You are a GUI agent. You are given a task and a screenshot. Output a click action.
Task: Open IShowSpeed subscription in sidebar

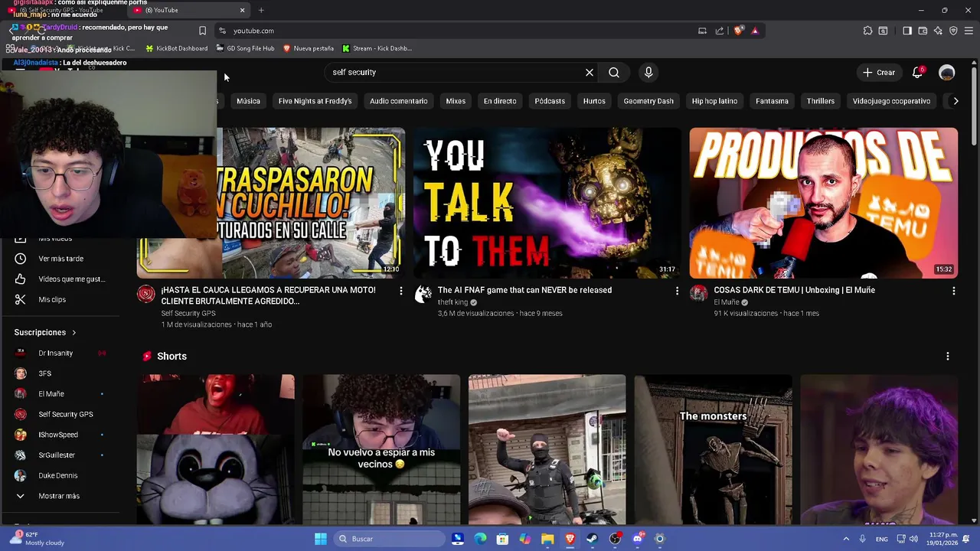click(60, 435)
